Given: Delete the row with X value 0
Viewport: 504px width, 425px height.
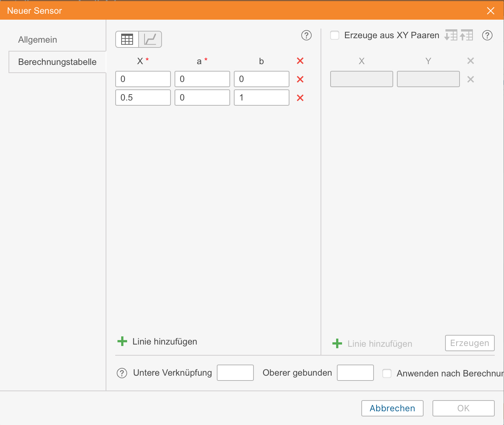Looking at the screenshot, I should click(x=300, y=79).
